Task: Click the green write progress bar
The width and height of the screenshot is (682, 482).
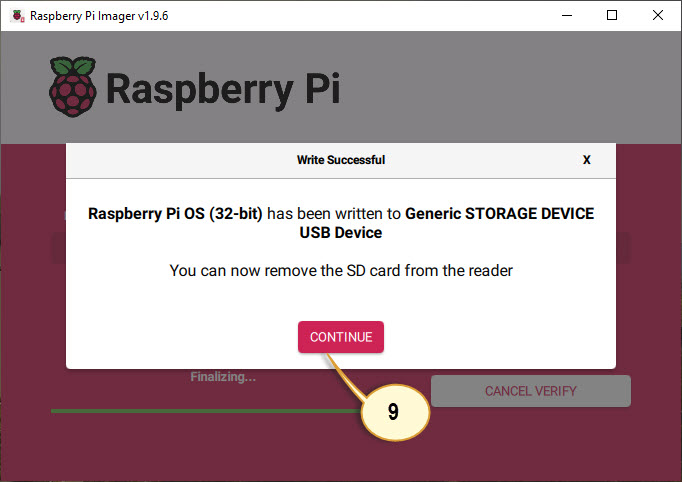Action: (200, 410)
